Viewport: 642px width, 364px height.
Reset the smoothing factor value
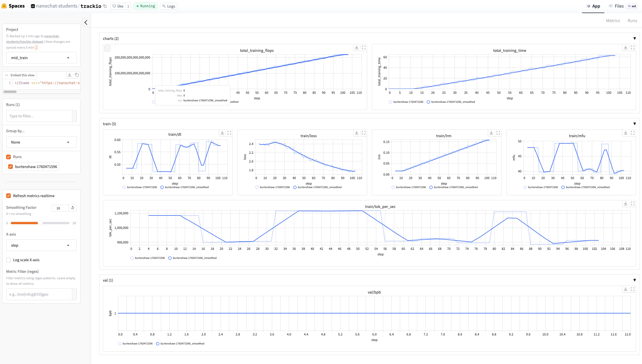(73, 208)
